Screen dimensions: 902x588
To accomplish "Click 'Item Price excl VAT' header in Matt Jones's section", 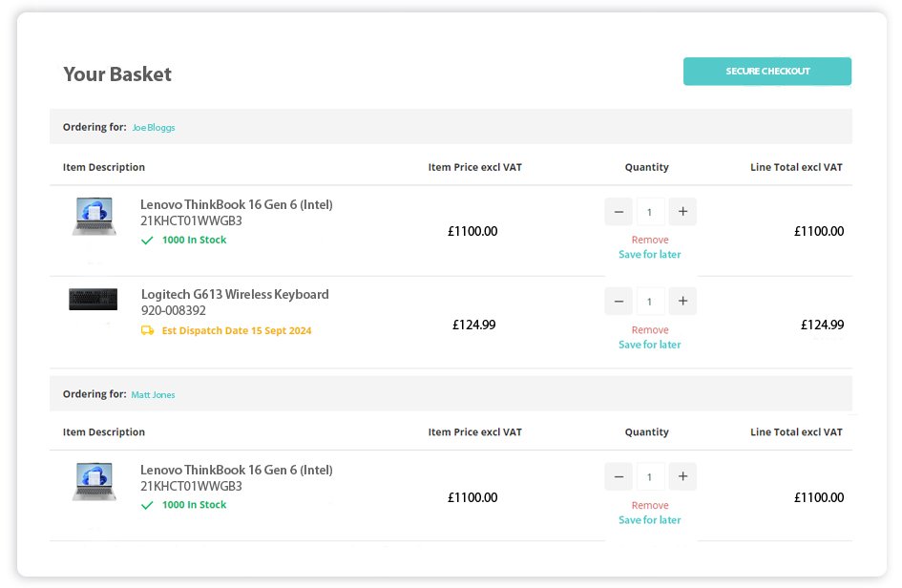I will (474, 432).
